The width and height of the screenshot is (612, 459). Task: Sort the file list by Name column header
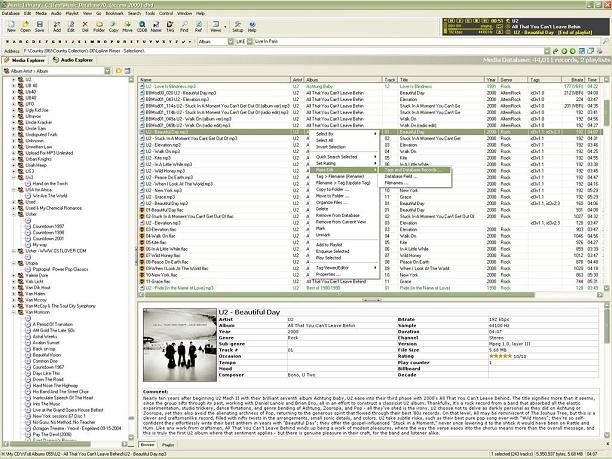(215, 80)
